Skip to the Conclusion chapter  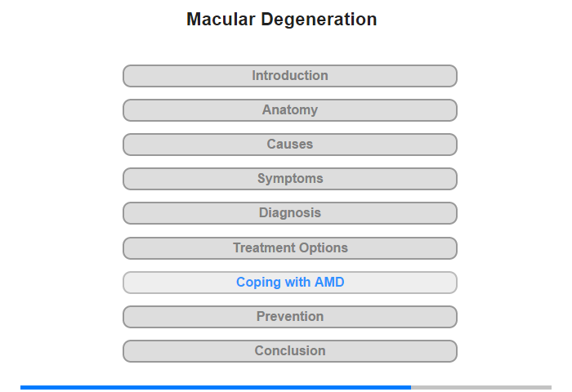click(x=289, y=351)
